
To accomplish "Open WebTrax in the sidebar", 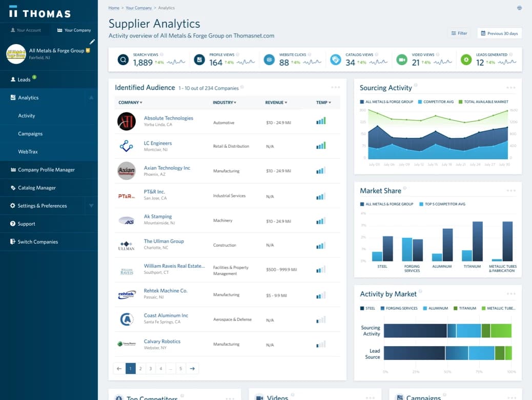I will click(28, 152).
